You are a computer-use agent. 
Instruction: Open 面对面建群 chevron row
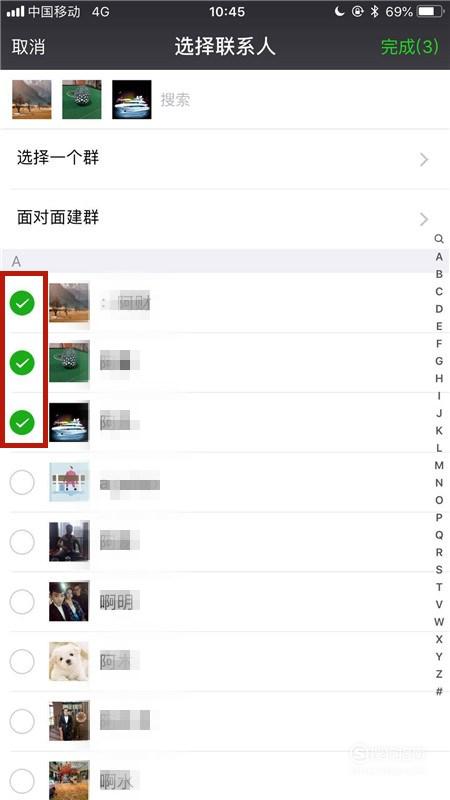point(225,219)
